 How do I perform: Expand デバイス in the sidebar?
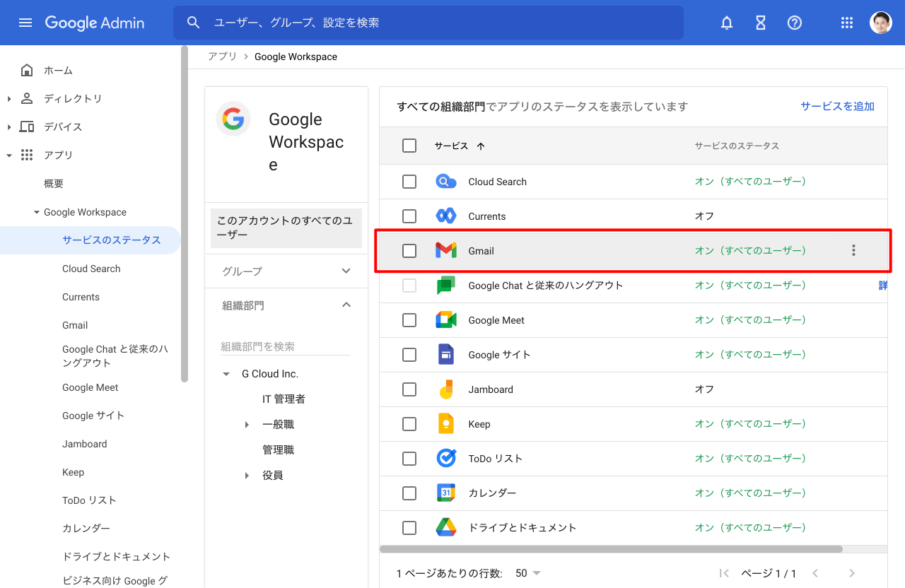pos(9,127)
